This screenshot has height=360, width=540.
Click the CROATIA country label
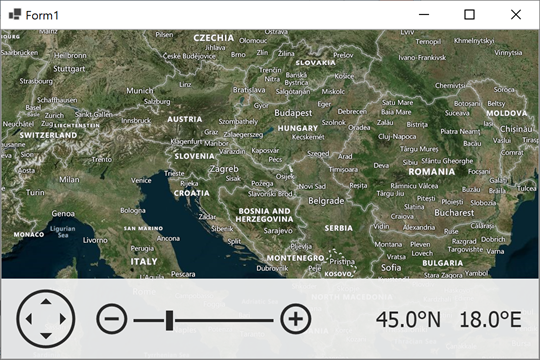pos(191,193)
